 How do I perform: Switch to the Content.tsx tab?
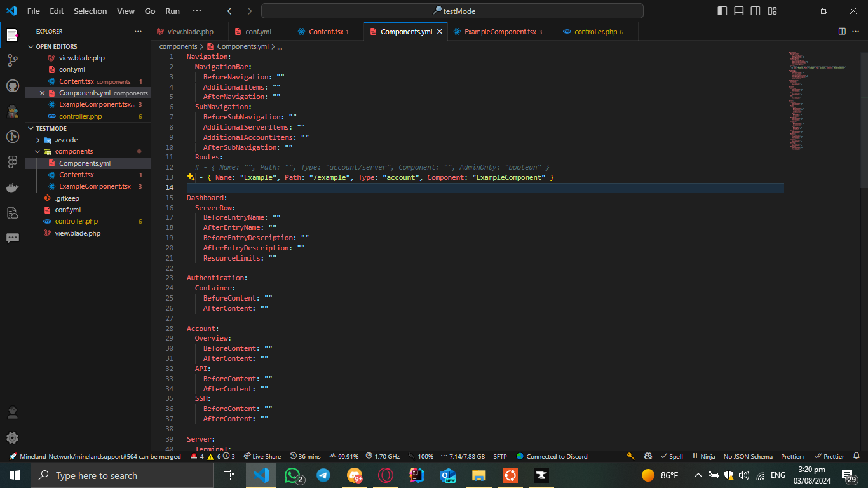tap(327, 31)
